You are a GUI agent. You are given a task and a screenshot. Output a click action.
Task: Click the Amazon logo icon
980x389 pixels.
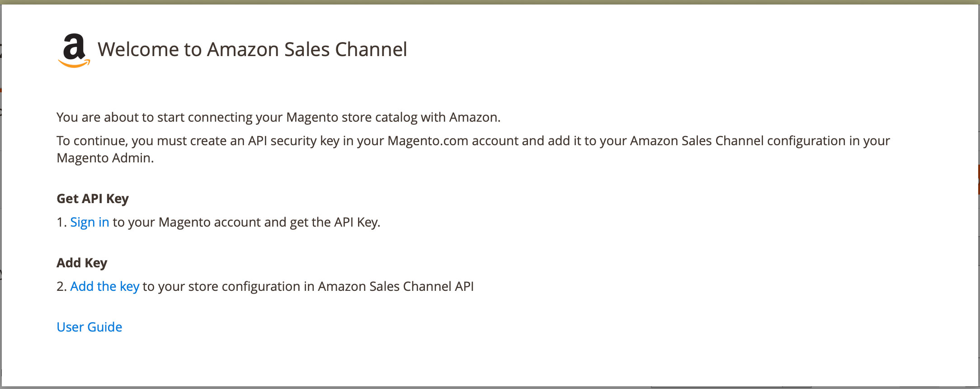pyautogui.click(x=74, y=51)
